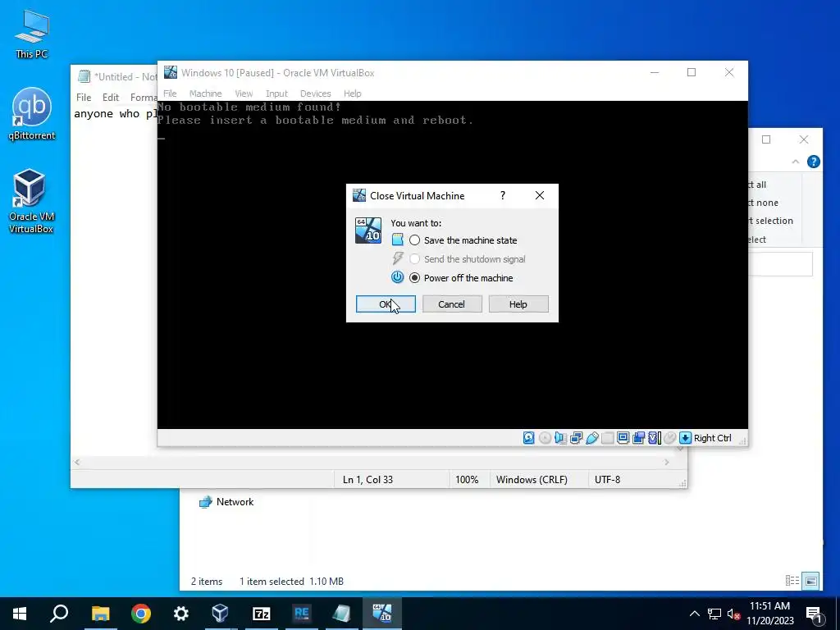The height and width of the screenshot is (630, 840).
Task: Click the Right Ctrl host key label
Action: (x=713, y=438)
